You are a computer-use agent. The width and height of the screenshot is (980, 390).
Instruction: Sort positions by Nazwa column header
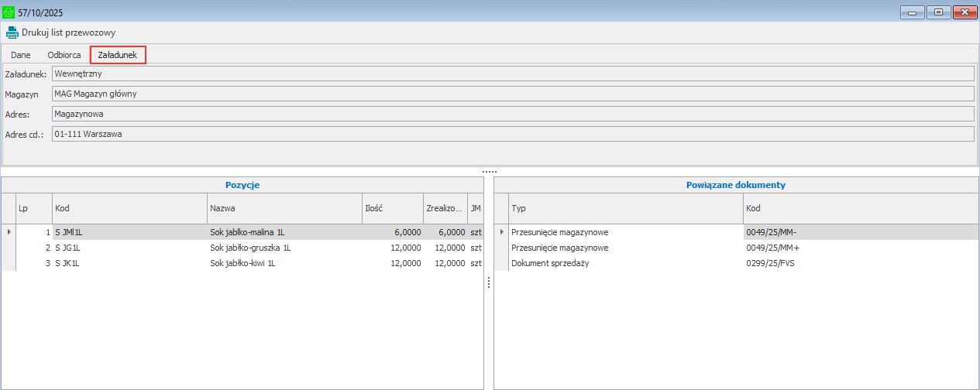pos(284,209)
